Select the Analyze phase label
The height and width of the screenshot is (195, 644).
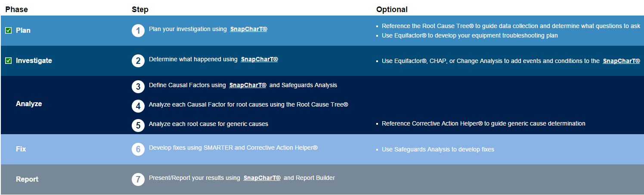point(29,104)
